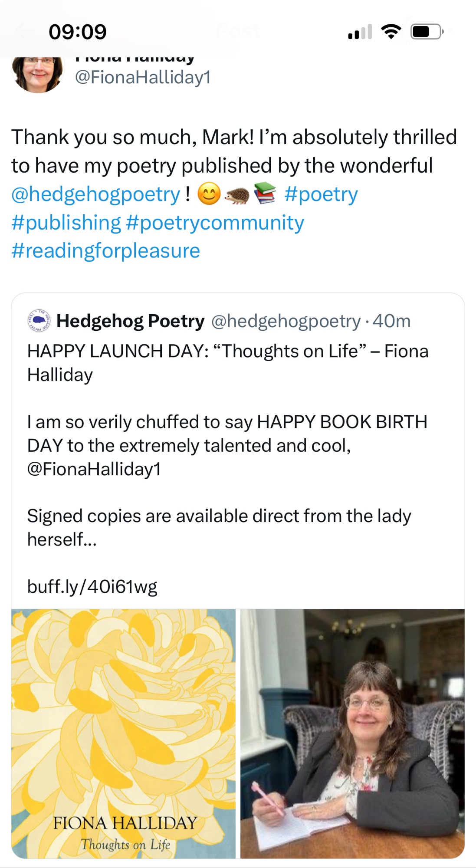View the photo of woman signing book

tap(352, 733)
